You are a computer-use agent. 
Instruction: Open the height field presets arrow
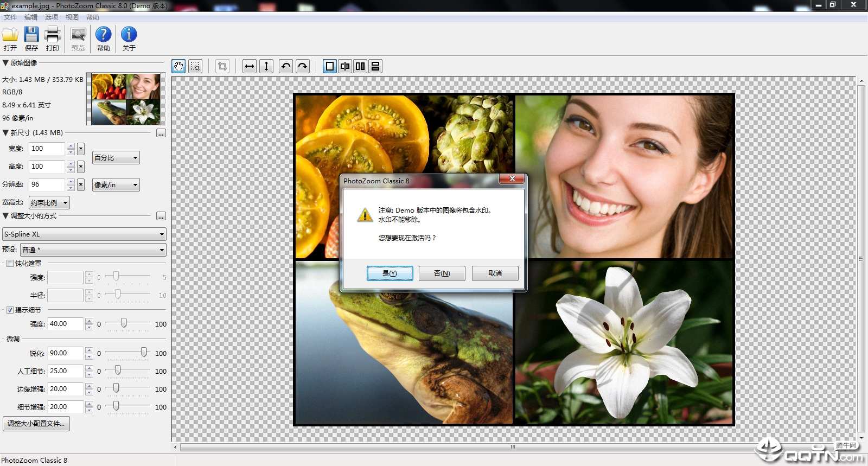tap(81, 167)
